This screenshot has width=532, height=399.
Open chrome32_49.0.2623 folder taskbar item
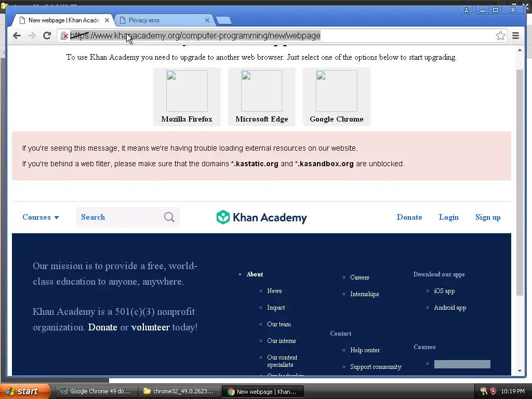click(179, 391)
